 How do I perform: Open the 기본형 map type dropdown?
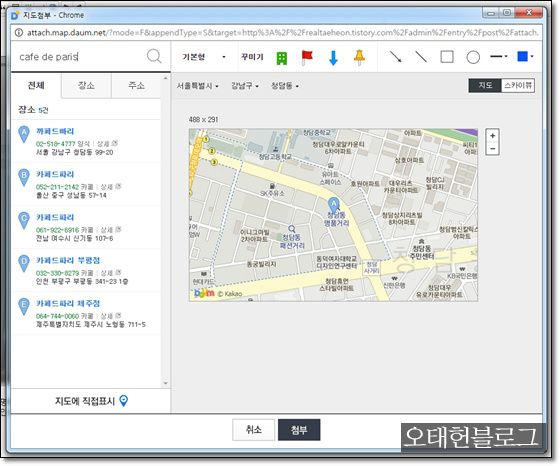204,57
